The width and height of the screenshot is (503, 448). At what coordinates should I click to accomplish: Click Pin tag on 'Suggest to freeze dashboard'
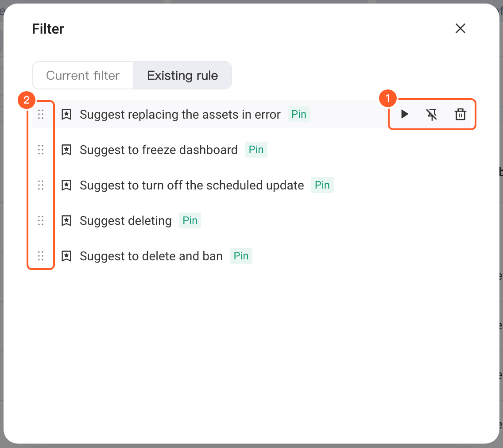(256, 150)
